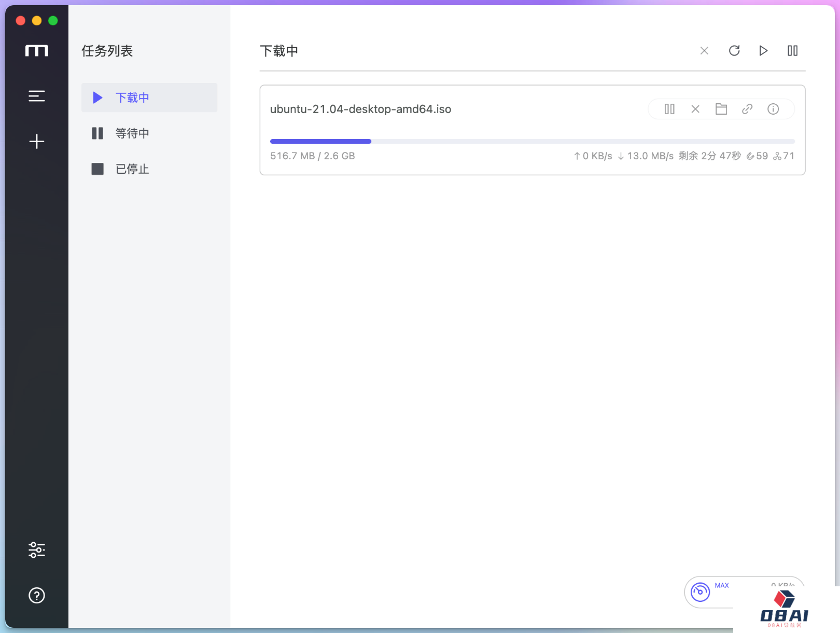The image size is (840, 633).
Task: Pause the ubuntu ISO download task
Action: (669, 109)
